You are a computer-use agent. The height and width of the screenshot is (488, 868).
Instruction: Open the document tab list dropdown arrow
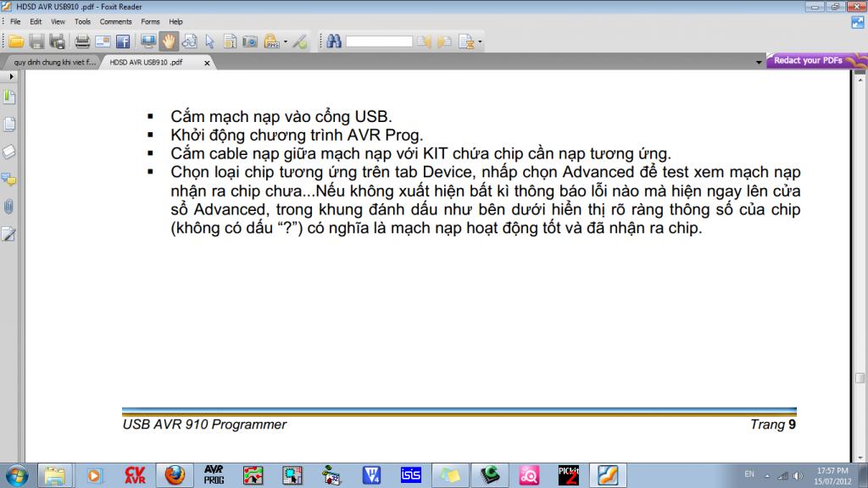759,62
